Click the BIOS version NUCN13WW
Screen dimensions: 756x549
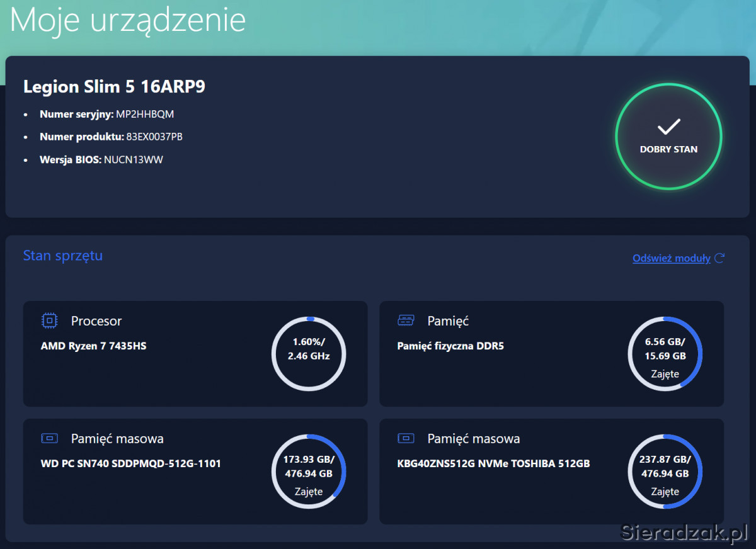tap(134, 159)
